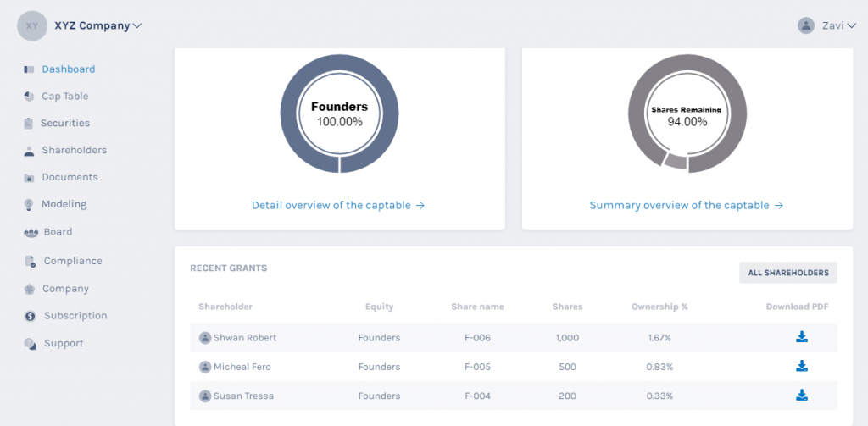Select Dashboard in the sidebar
The width and height of the screenshot is (868, 426).
point(69,69)
